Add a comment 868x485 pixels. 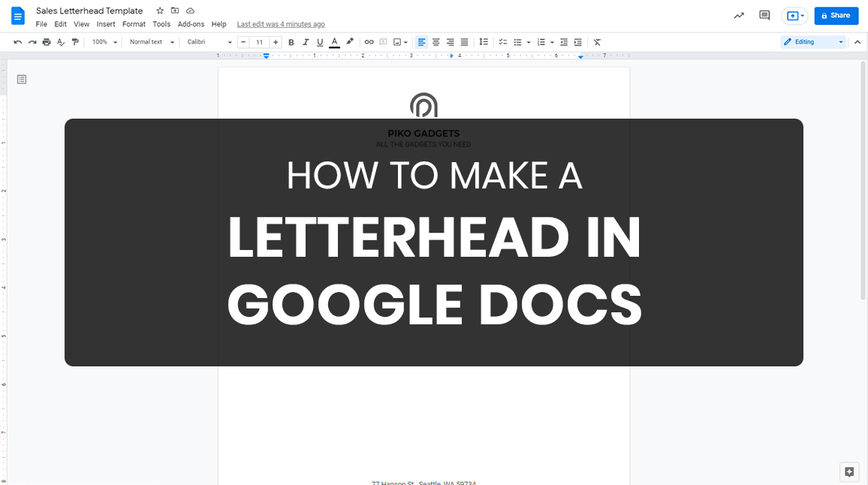[x=384, y=42]
